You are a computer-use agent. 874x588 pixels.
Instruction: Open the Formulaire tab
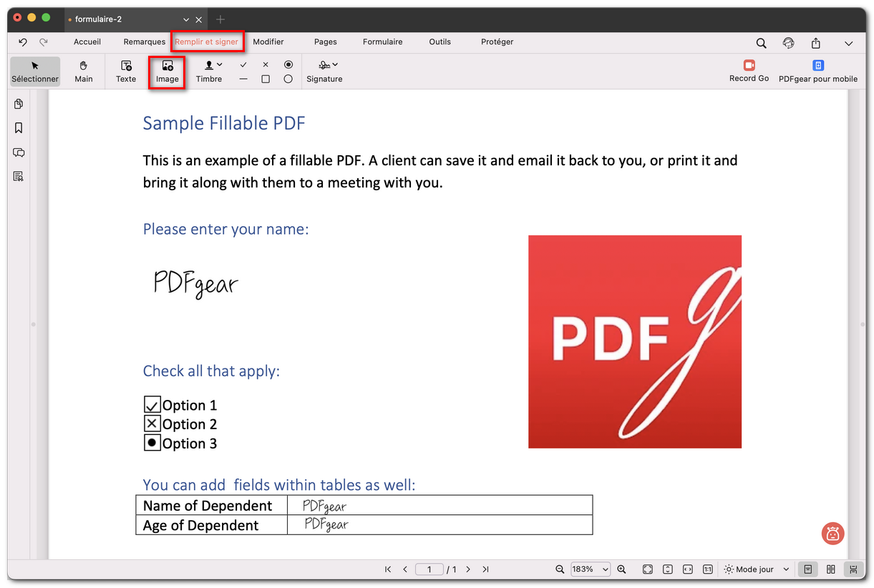(x=383, y=42)
